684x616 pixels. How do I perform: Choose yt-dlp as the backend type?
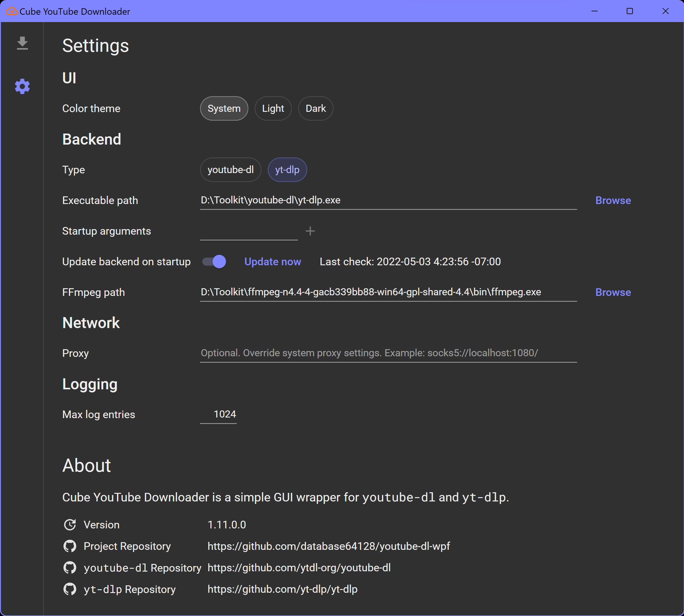(287, 170)
